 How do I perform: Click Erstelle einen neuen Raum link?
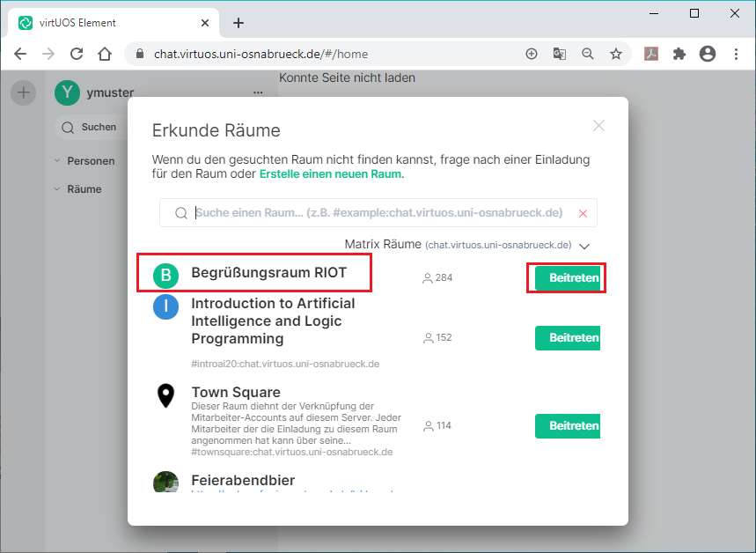tap(330, 174)
